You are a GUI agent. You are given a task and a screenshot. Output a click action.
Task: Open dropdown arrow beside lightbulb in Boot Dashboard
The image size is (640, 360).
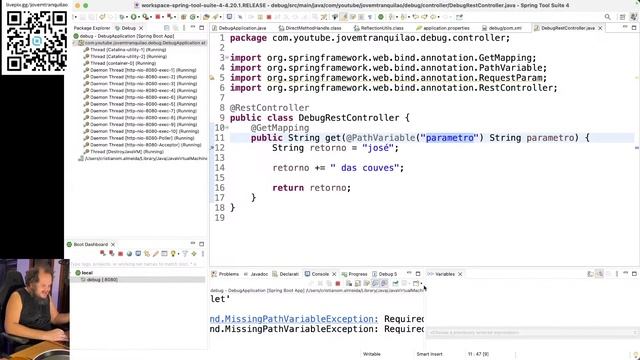tap(178, 253)
